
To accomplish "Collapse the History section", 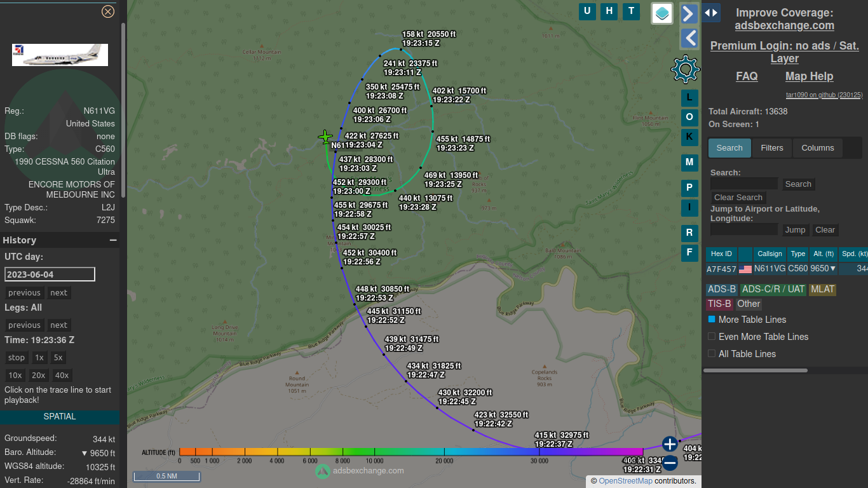I will [113, 240].
